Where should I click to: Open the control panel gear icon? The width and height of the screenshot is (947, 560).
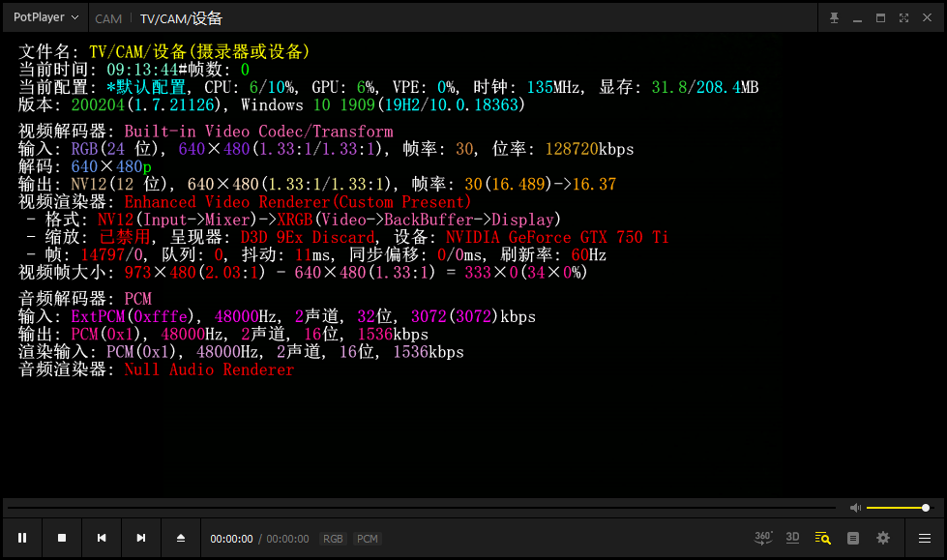point(883,538)
